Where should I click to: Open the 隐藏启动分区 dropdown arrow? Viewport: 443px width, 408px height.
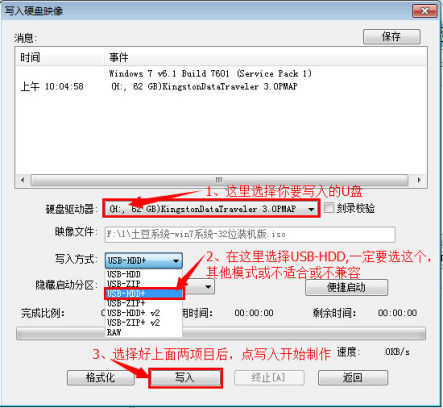click(208, 286)
